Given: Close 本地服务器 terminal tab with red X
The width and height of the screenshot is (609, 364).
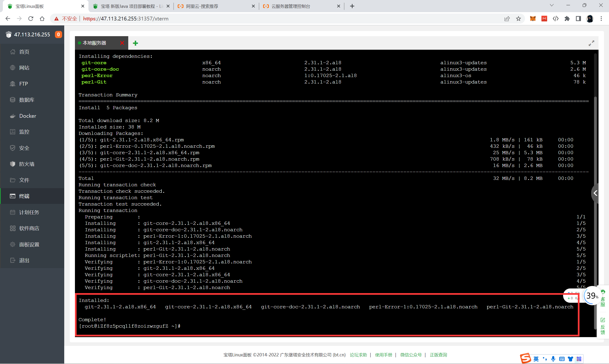Looking at the screenshot, I should pos(122,43).
